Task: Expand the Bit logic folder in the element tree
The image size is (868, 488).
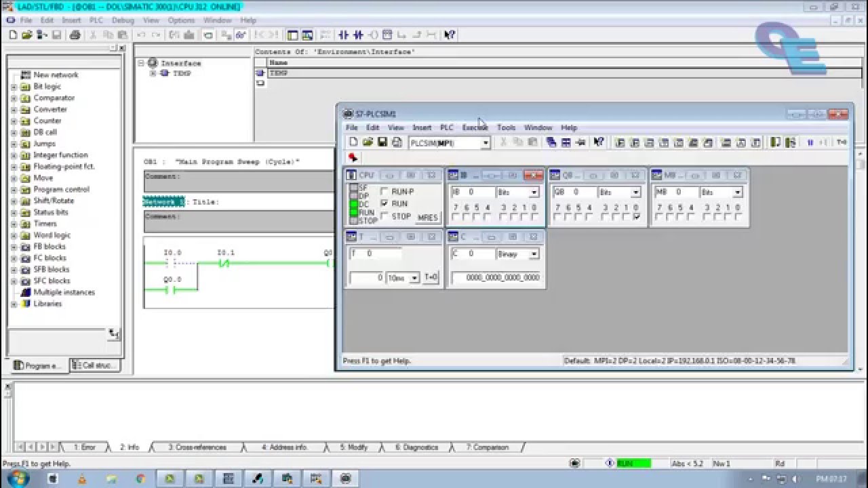Action: 14,87
